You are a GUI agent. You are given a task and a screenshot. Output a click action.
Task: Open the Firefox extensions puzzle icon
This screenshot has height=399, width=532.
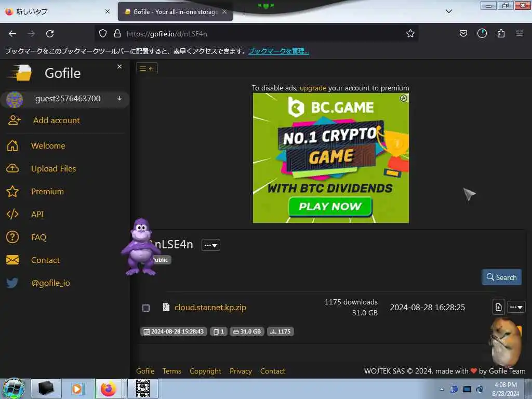pyautogui.click(x=501, y=33)
